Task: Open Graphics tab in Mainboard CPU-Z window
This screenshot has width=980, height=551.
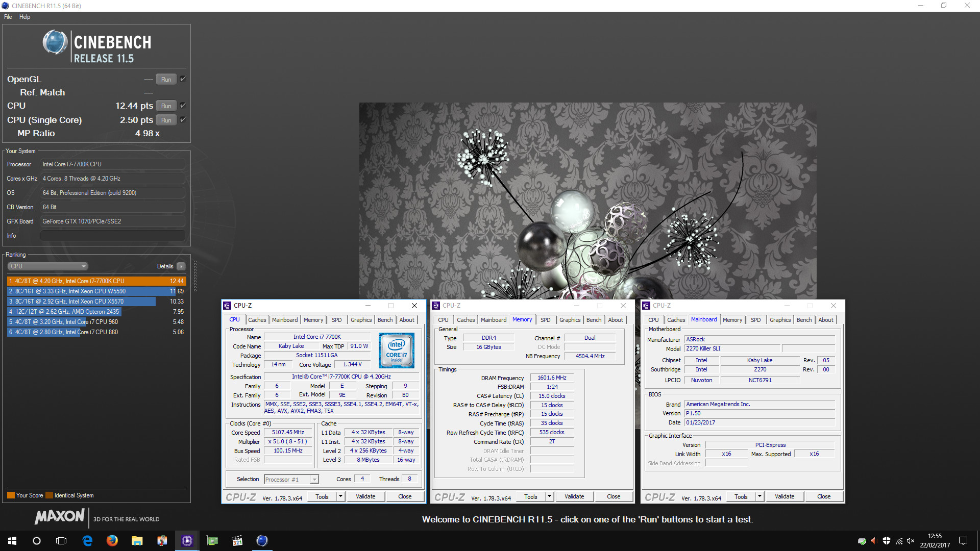Action: (780, 320)
